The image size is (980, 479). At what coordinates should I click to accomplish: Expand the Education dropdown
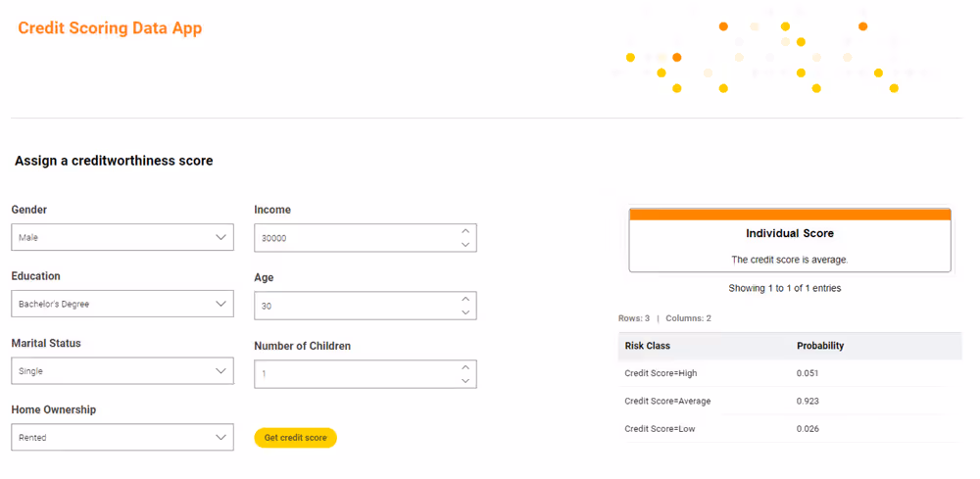122,304
